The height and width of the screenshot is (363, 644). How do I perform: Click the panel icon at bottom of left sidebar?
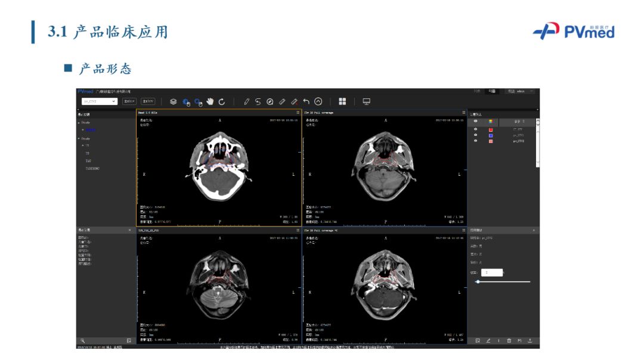[129, 341]
